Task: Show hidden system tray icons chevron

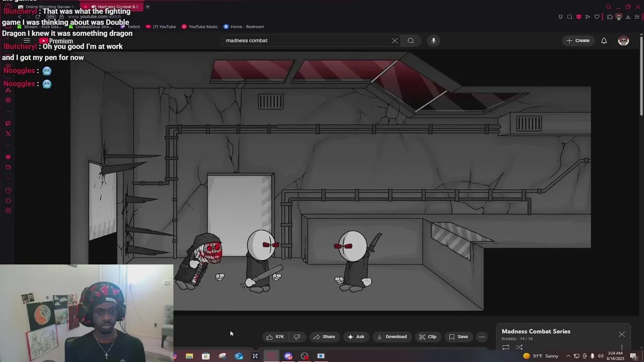Action: [569, 356]
